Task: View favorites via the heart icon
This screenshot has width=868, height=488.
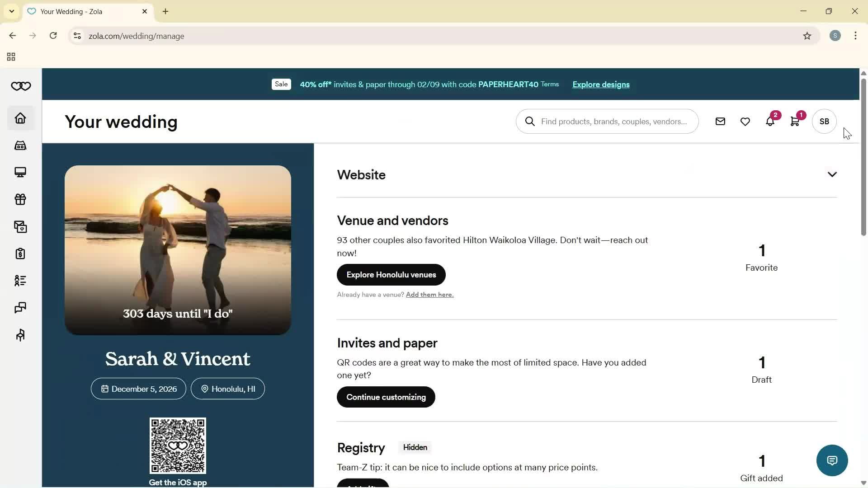Action: pyautogui.click(x=745, y=121)
